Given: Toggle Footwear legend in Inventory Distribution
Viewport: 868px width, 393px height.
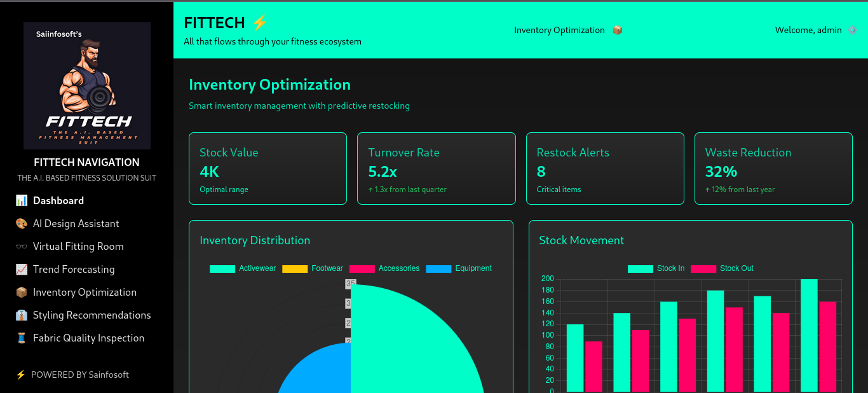Looking at the screenshot, I should [312, 268].
